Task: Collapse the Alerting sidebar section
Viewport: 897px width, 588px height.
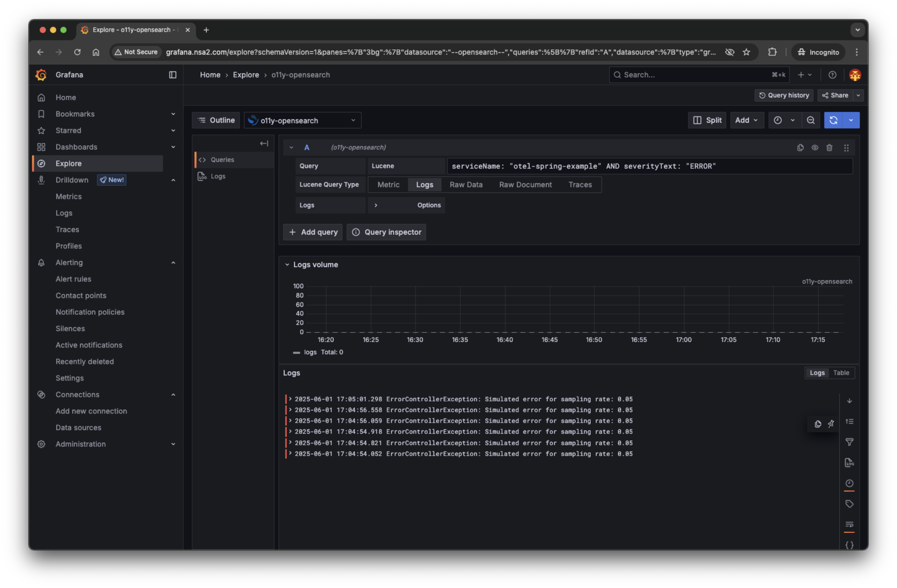Action: pos(173,263)
